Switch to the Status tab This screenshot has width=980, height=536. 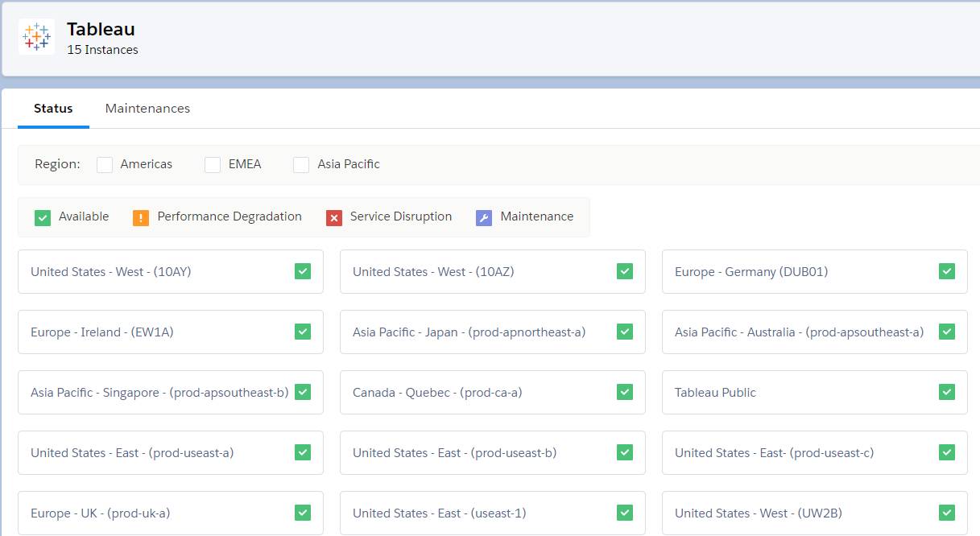click(53, 109)
